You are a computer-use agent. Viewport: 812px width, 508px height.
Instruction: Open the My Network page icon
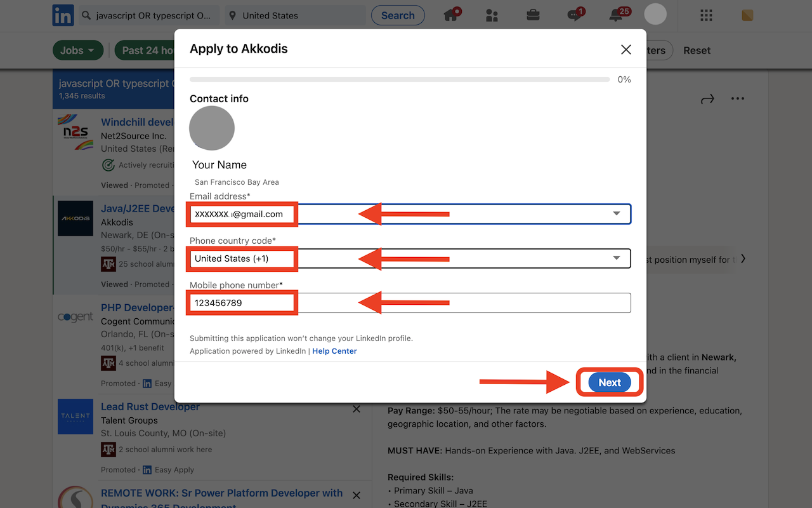click(492, 14)
